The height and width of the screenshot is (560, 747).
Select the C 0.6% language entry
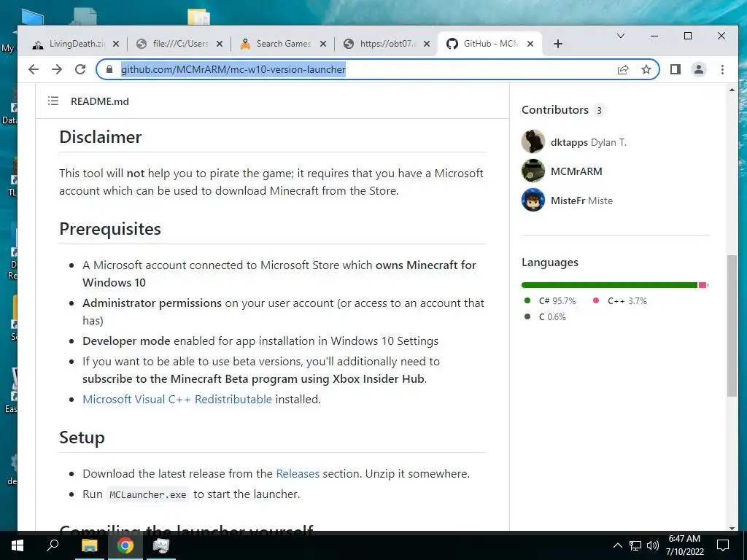point(545,317)
